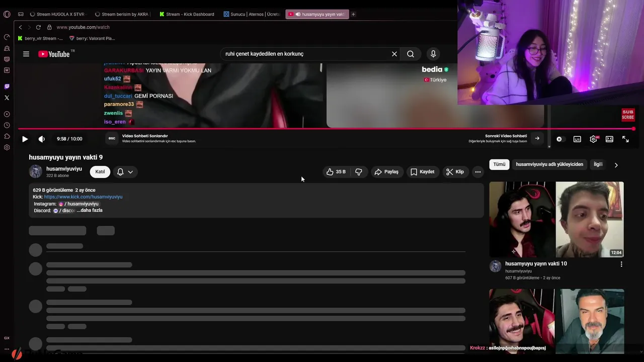The image size is (644, 362).
Task: Click the esc end-chat key in video
Action: pos(112,138)
